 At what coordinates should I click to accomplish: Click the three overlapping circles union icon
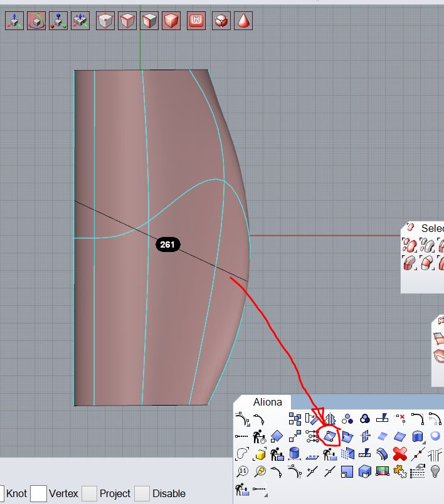[365, 419]
